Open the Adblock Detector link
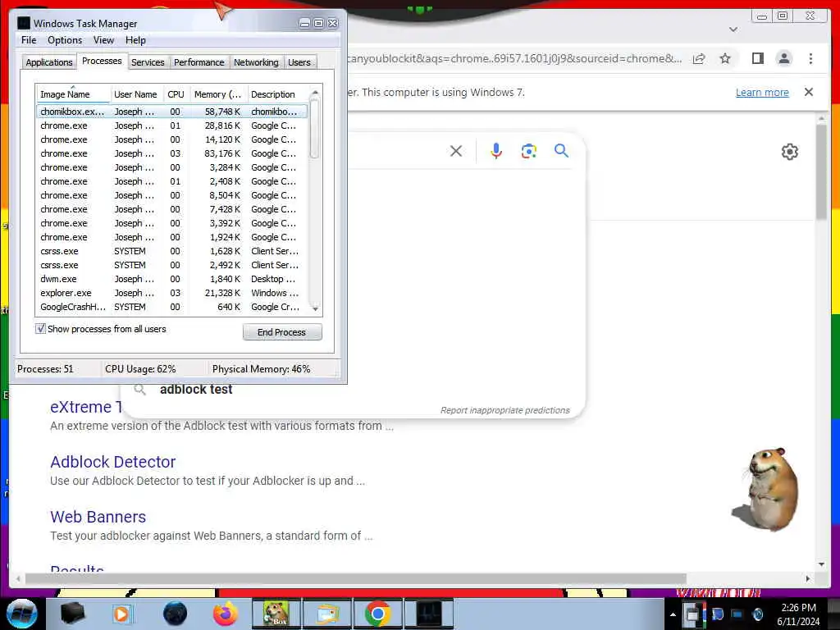 [113, 462]
